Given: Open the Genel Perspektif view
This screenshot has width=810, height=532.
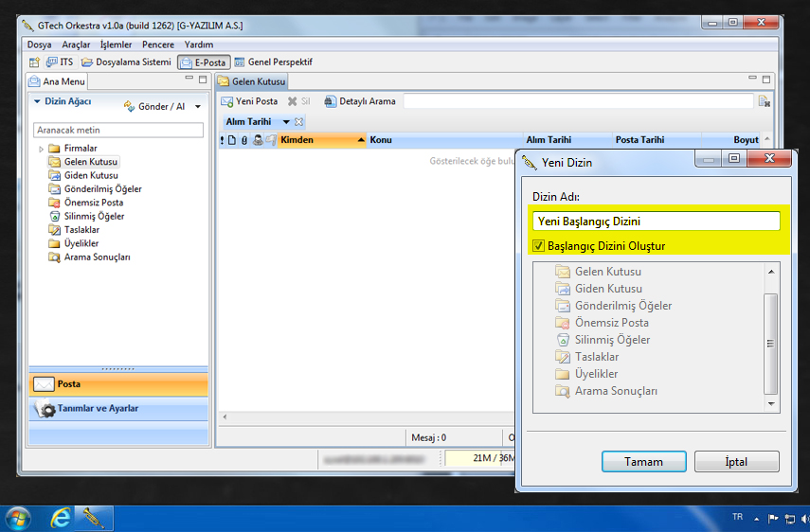Looking at the screenshot, I should click(274, 62).
